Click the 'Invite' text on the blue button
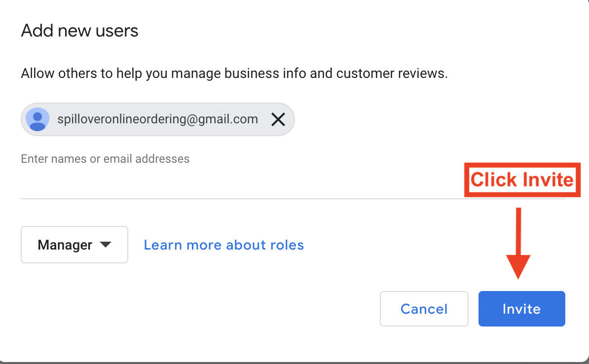Viewport: 589px width, 364px height. [x=522, y=309]
